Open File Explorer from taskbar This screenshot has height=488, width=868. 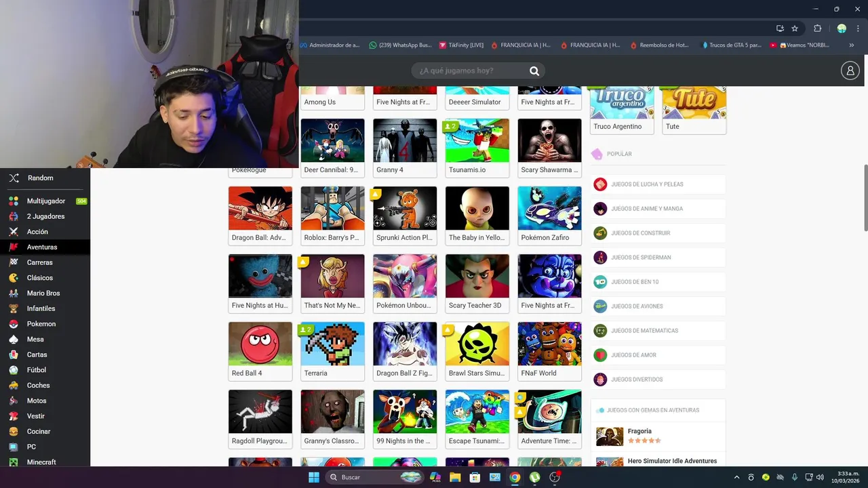[x=455, y=477]
